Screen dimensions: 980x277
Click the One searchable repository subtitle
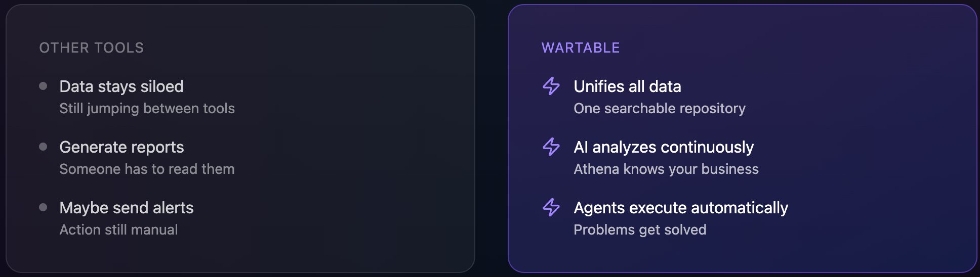click(659, 108)
